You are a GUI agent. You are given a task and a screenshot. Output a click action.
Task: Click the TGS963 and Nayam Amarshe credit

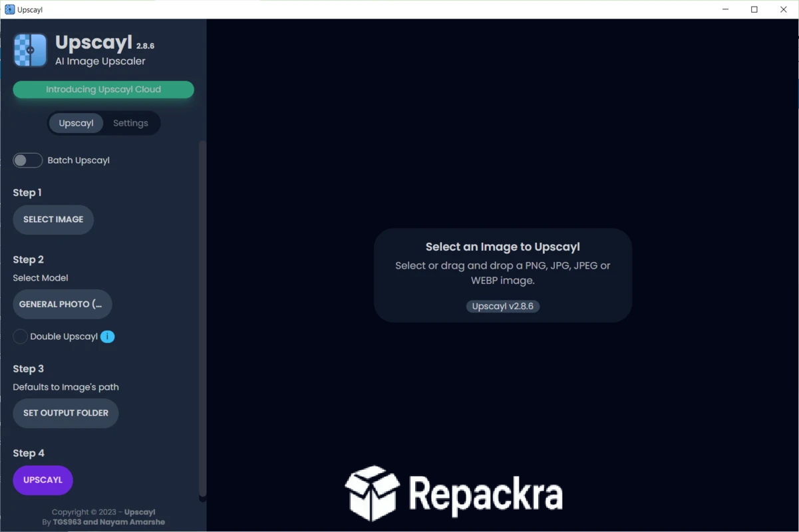pos(109,522)
